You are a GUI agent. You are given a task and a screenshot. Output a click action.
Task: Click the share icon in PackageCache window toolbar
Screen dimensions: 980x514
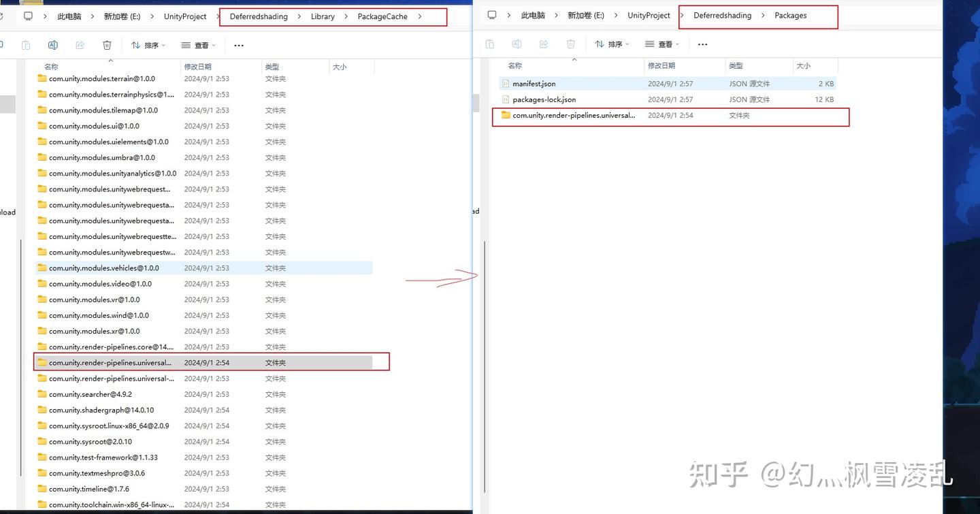[x=80, y=45]
